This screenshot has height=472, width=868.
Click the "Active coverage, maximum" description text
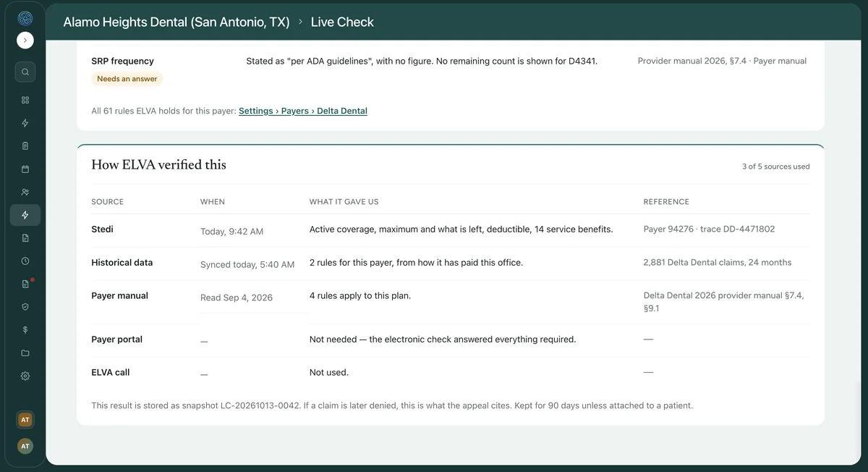pos(461,229)
